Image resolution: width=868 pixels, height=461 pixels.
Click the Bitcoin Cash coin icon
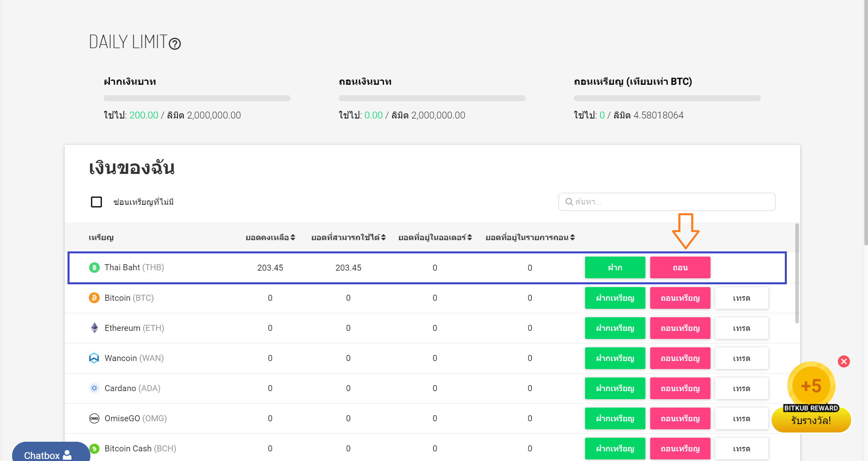94,449
